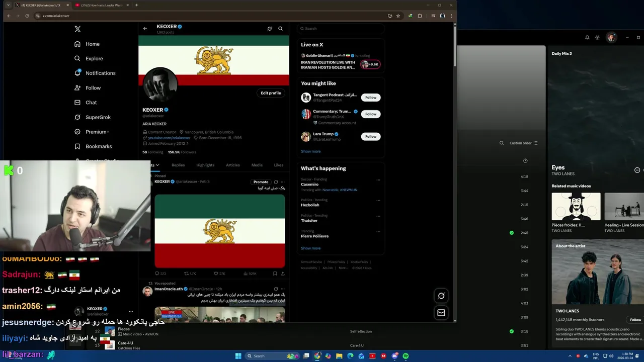Viewport: 644px width, 362px height.
Task: Toggle the Eyes track added button
Action: click(x=637, y=170)
